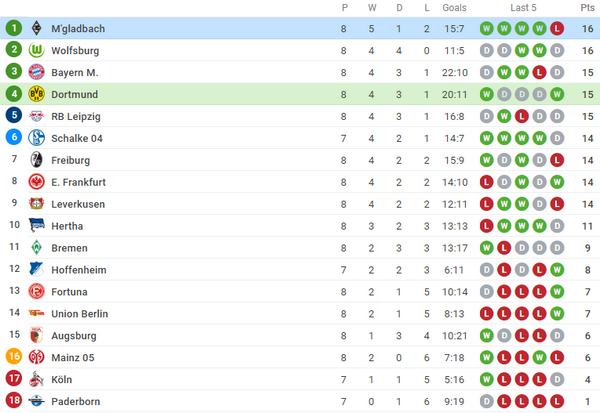
Task: Click the RB Leipzig club logo
Action: click(36, 116)
